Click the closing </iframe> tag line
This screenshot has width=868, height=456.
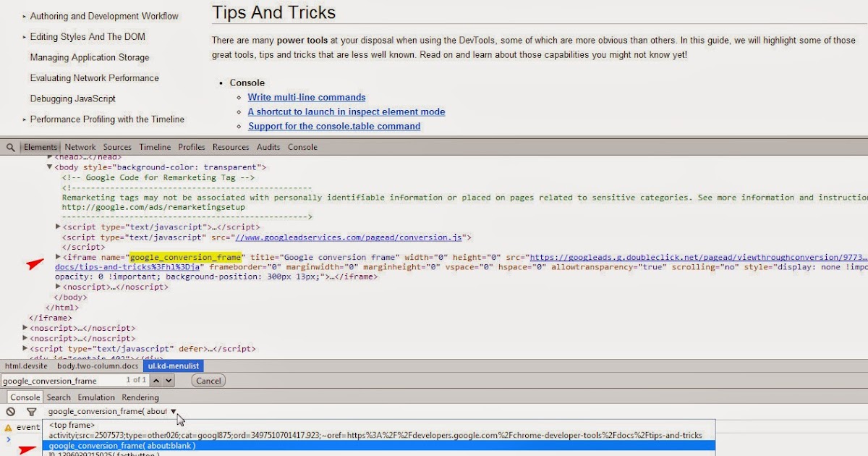pos(51,318)
